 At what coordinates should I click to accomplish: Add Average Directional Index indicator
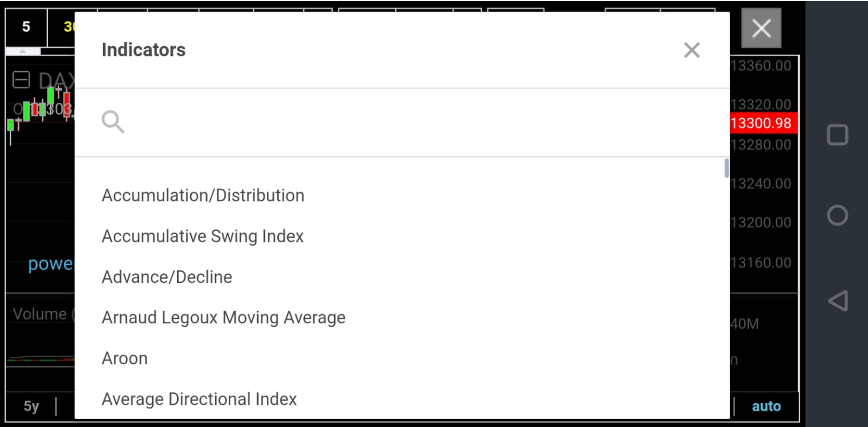[x=199, y=399]
